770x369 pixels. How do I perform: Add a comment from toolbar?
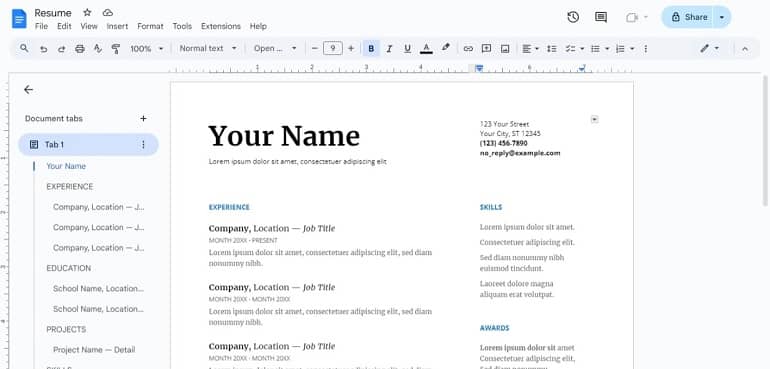point(486,48)
